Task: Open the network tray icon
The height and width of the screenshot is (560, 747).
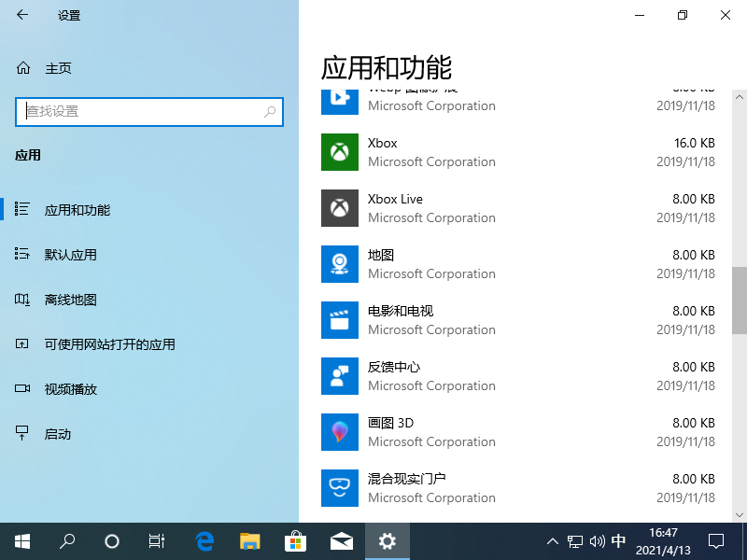Action: (x=575, y=541)
